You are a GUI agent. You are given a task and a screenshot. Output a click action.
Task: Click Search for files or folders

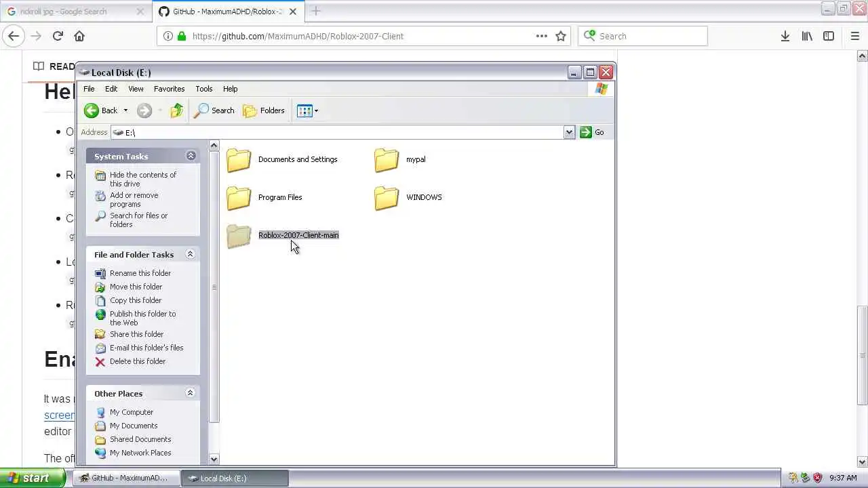pos(132,220)
